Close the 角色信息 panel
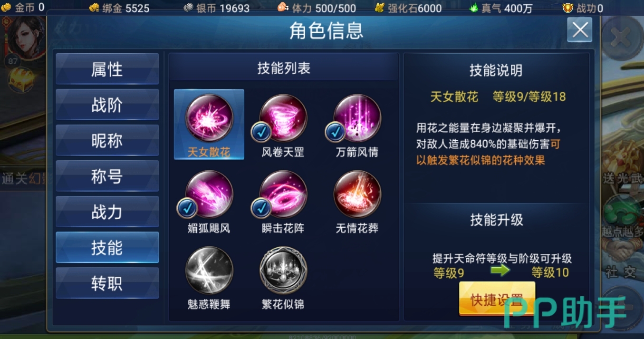Image resolution: width=644 pixels, height=339 pixels. click(x=580, y=30)
